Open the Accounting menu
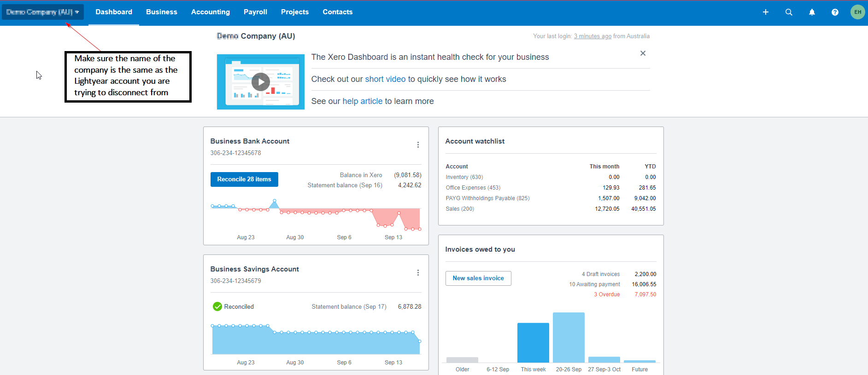The width and height of the screenshot is (868, 375). click(211, 12)
